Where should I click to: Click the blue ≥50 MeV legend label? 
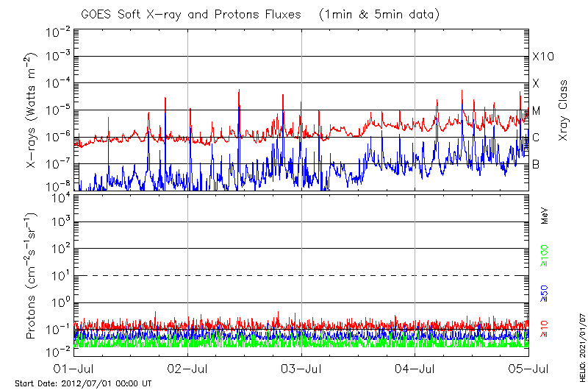click(545, 292)
